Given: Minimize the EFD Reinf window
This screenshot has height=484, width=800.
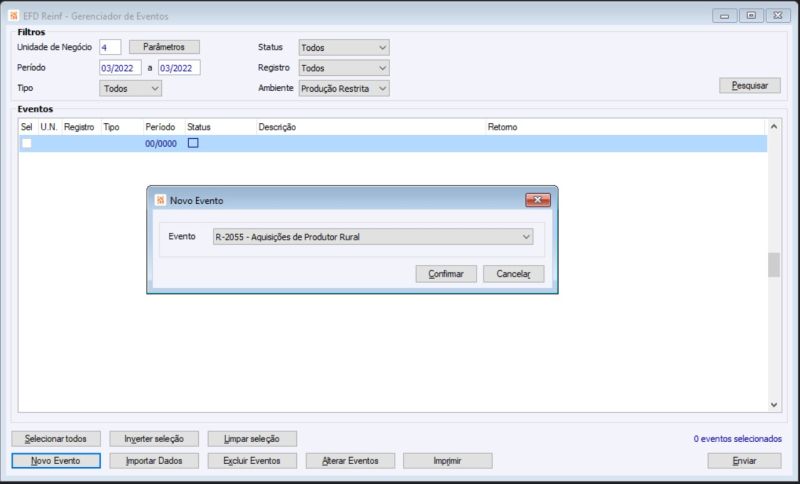Looking at the screenshot, I should click(x=724, y=16).
